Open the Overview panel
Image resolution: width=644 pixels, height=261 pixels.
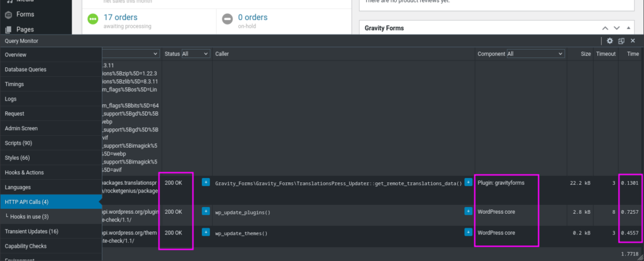pyautogui.click(x=51, y=55)
